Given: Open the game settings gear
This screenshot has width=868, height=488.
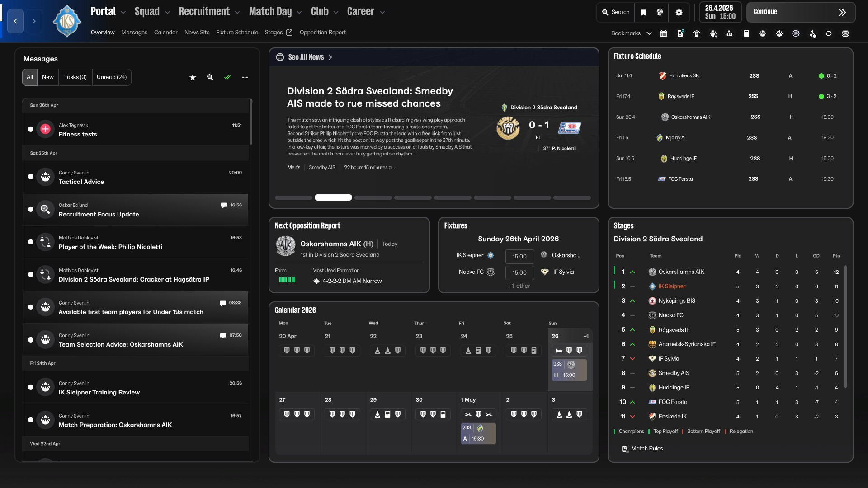Looking at the screenshot, I should (x=679, y=12).
